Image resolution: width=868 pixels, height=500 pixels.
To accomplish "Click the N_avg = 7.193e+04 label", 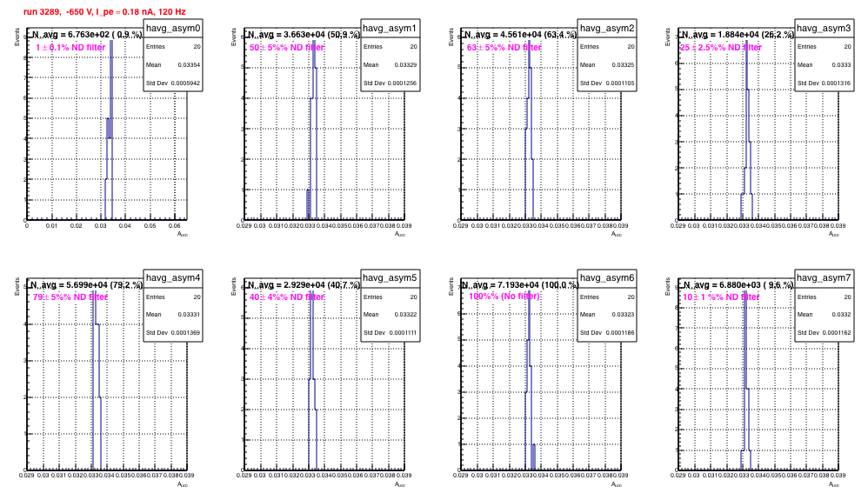I will point(520,285).
